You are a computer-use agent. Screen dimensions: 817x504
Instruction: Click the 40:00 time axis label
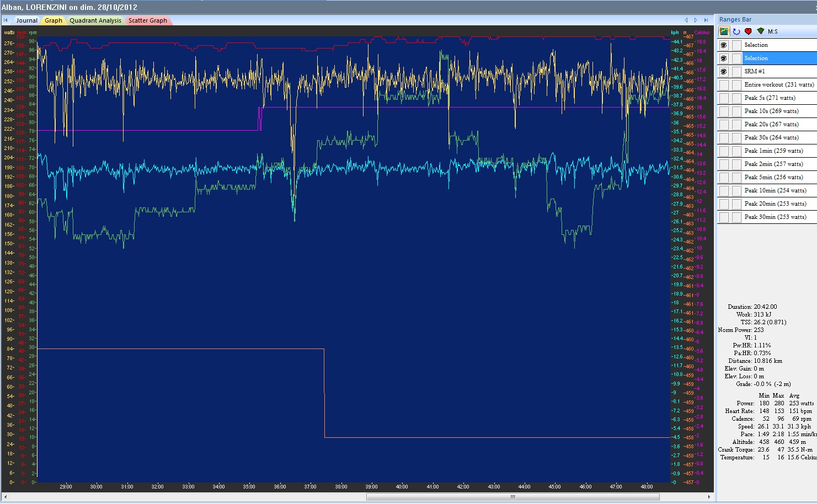pos(402,486)
